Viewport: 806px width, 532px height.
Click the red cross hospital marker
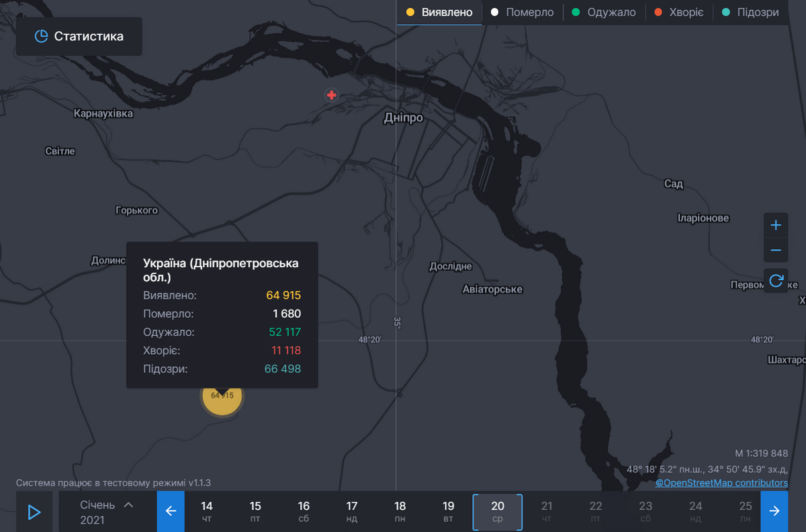click(331, 95)
